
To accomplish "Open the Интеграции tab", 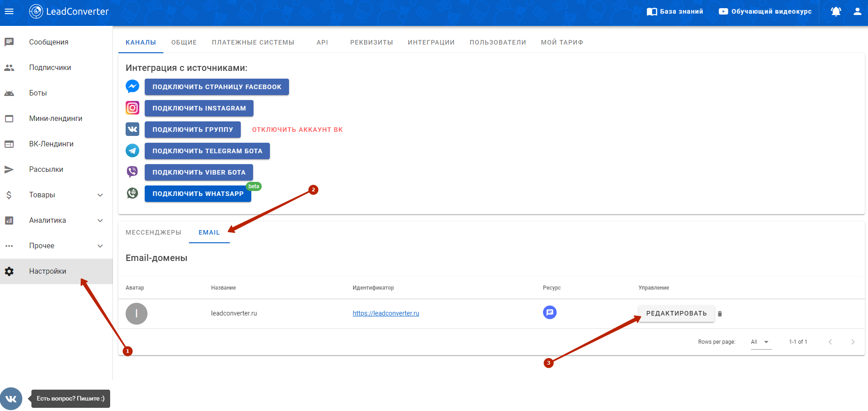I will [431, 42].
